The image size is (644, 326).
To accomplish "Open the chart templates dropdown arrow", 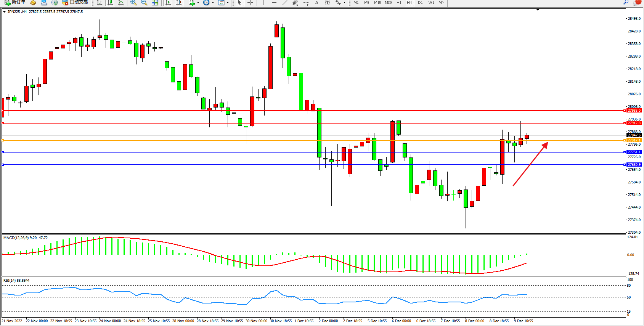I will pyautogui.click(x=228, y=3).
